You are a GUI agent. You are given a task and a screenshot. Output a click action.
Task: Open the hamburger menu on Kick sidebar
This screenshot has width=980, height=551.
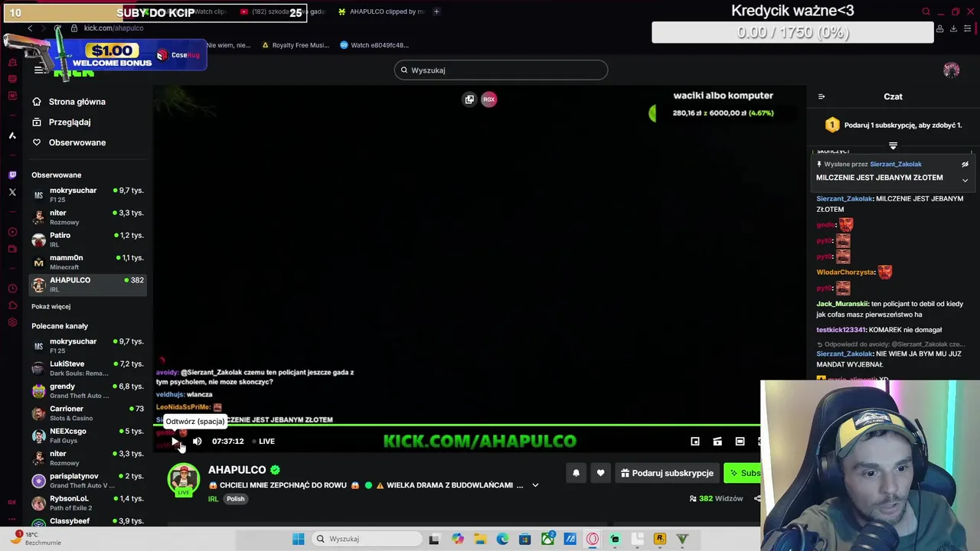38,70
